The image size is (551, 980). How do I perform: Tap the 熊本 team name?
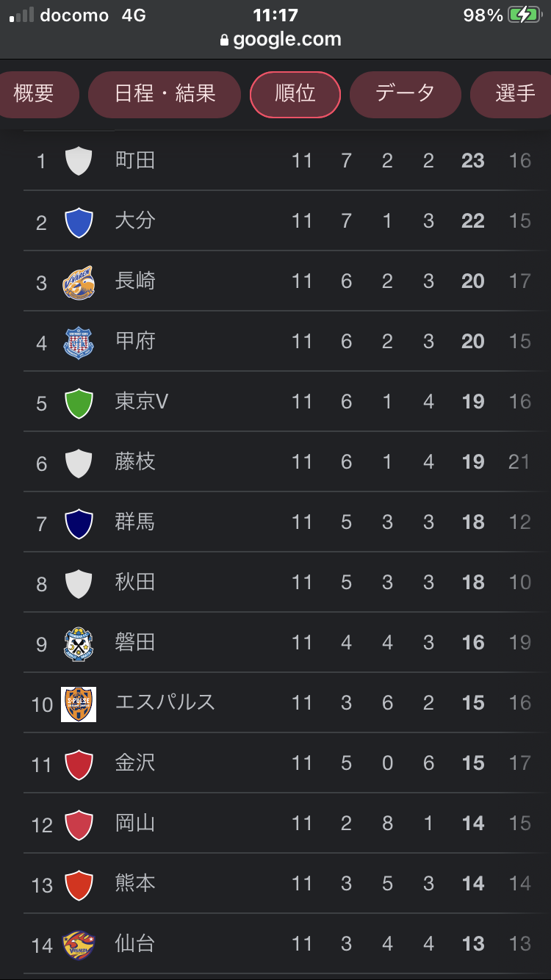coord(135,883)
